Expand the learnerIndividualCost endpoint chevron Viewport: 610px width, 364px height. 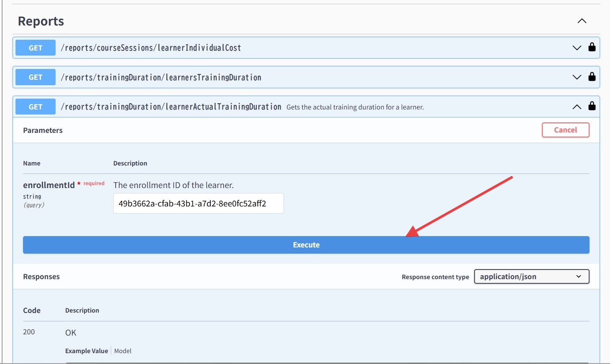coord(577,48)
